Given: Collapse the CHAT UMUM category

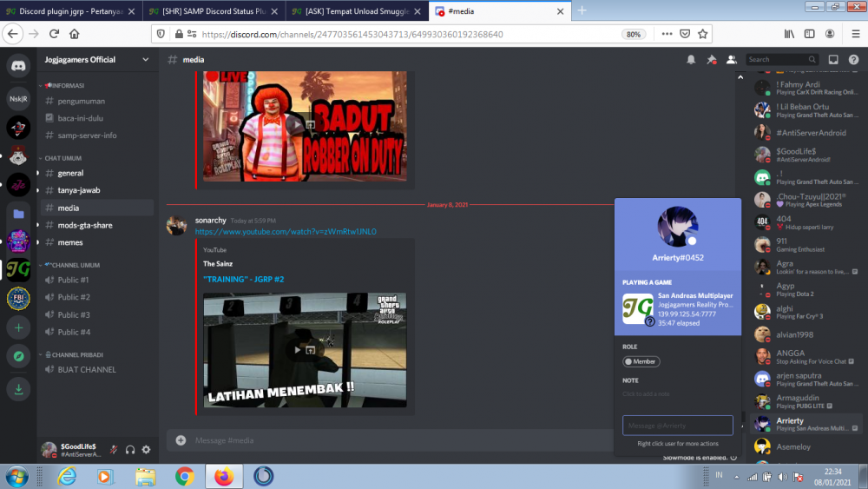Looking at the screenshot, I should tap(61, 158).
